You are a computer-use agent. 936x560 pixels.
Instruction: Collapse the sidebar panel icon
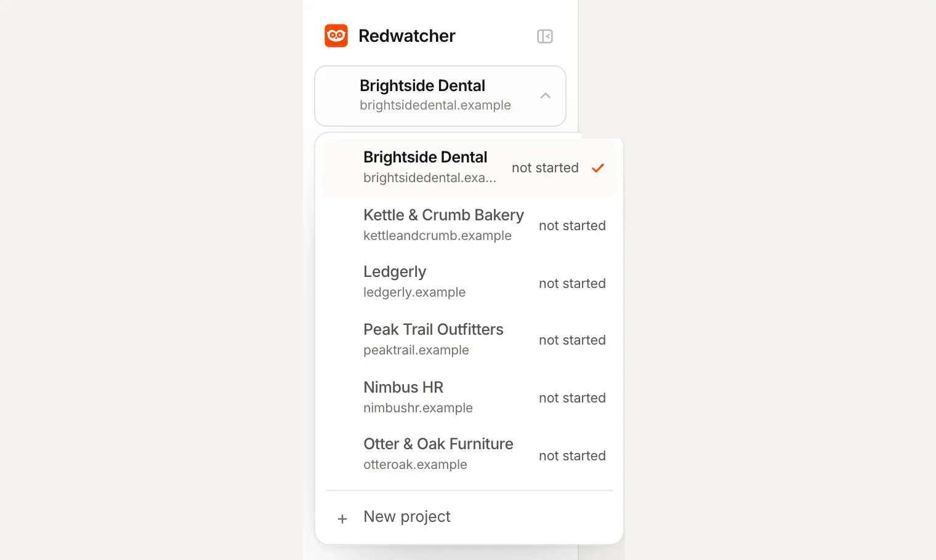(545, 36)
